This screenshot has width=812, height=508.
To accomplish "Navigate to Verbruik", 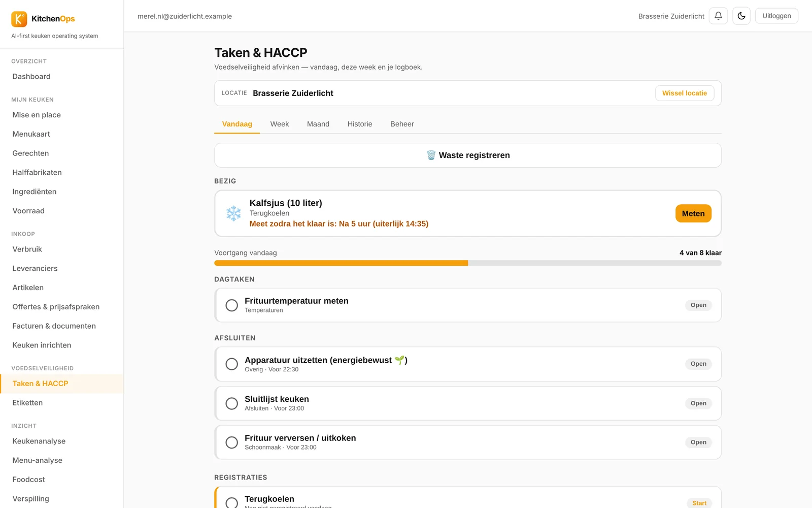I will [27, 249].
